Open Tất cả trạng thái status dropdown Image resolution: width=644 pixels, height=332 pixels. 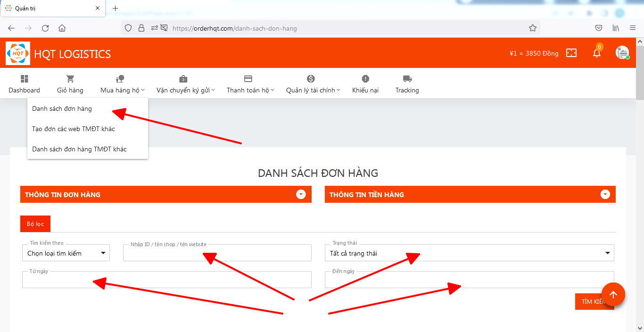click(x=469, y=253)
